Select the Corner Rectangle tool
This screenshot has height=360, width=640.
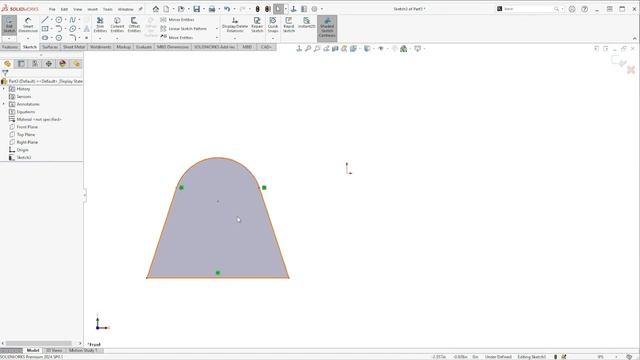[45, 29]
